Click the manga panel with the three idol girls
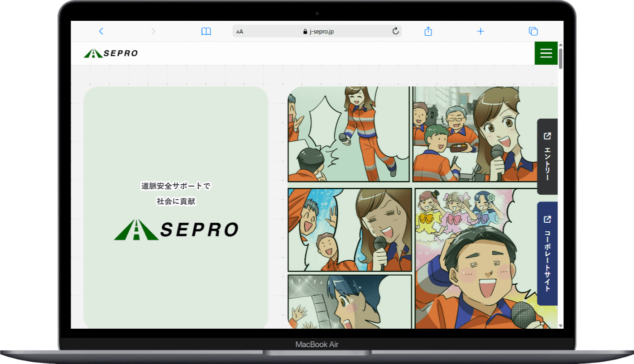This screenshot has width=634, height=364. 486,258
